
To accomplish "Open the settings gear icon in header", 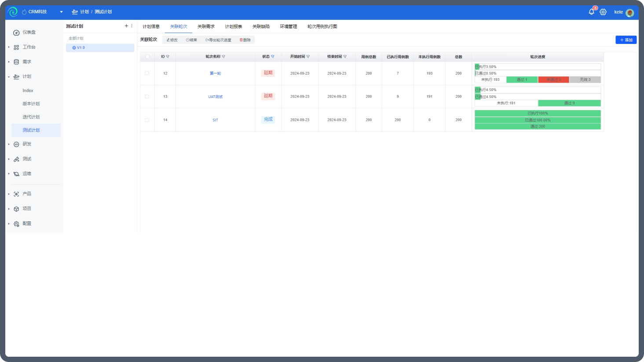I will 603,12.
